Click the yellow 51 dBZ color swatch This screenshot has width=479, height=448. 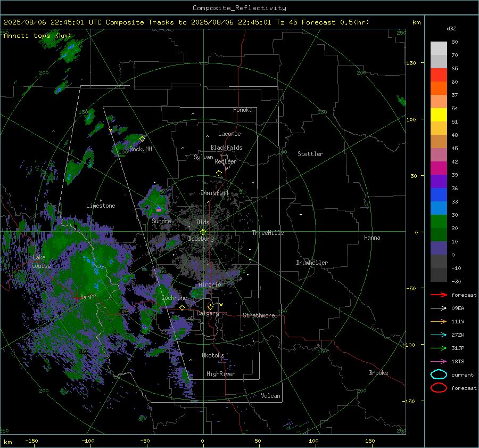[x=439, y=115]
